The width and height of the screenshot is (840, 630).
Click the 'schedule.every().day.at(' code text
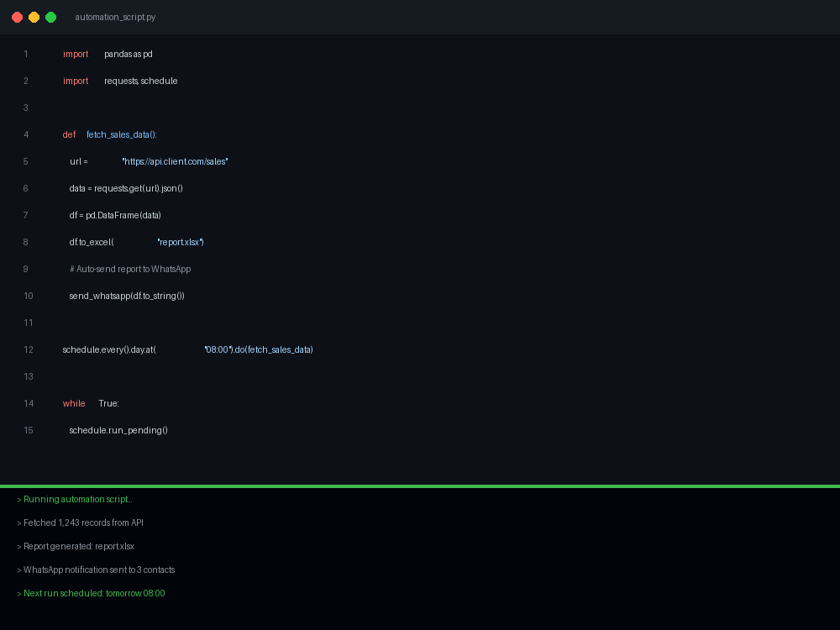point(109,349)
